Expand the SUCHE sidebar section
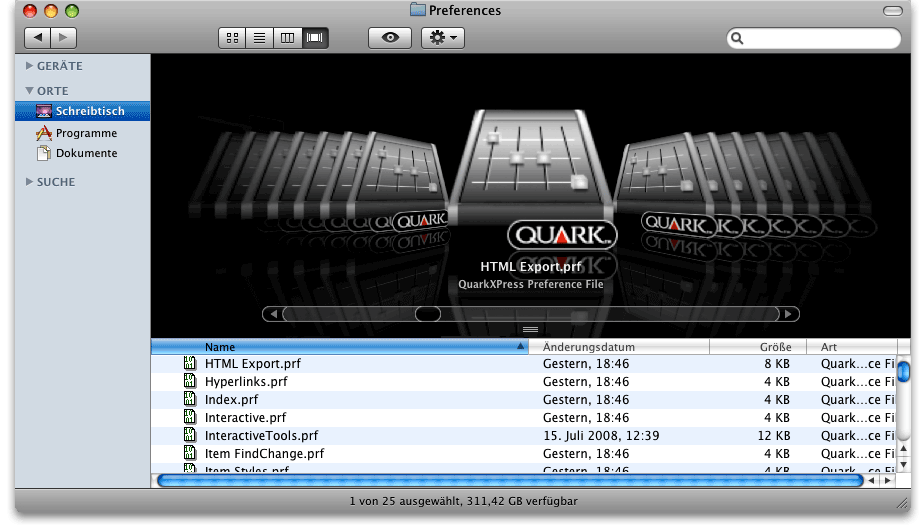 click(x=29, y=182)
